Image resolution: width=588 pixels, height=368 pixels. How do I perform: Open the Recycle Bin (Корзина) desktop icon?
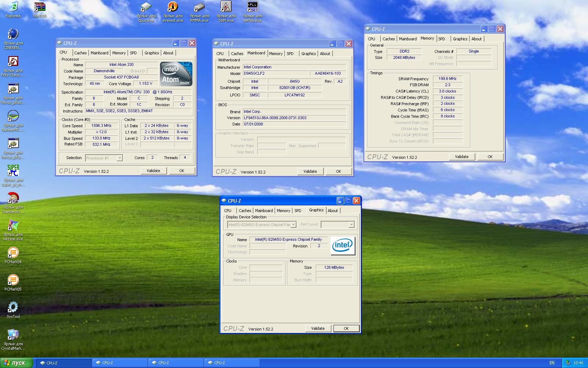click(x=13, y=9)
